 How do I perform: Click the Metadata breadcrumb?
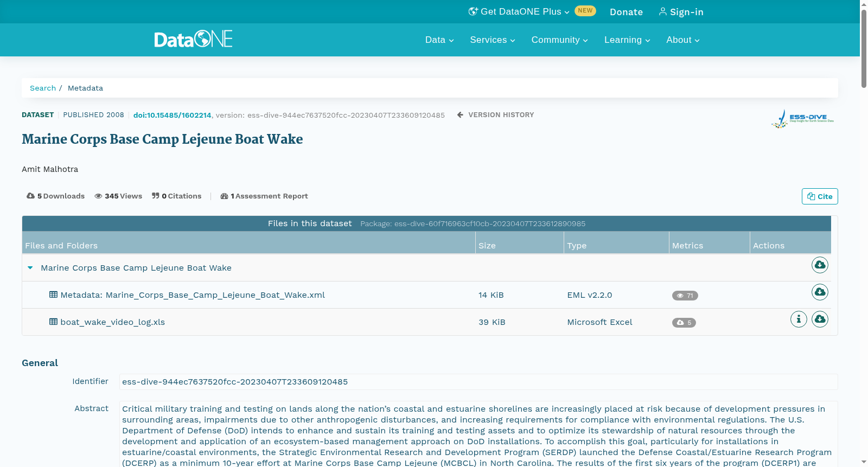pos(85,88)
